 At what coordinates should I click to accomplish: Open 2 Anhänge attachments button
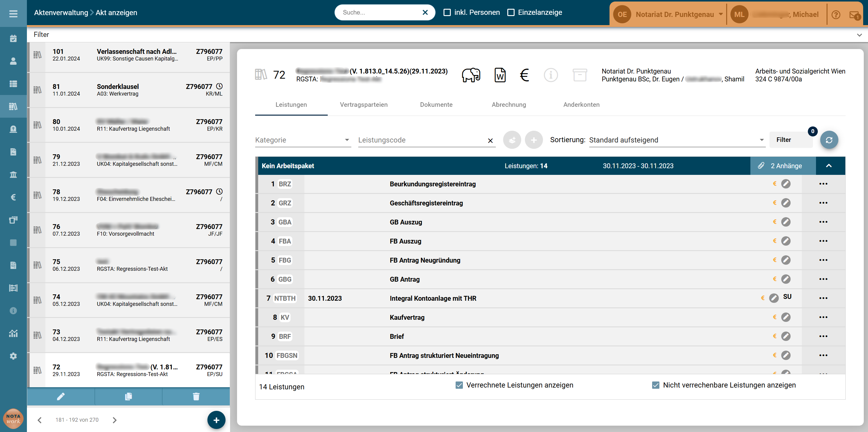click(783, 165)
